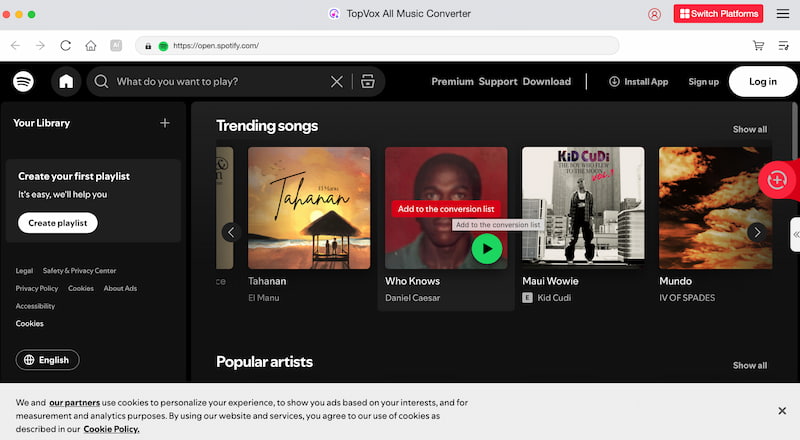Click the URL address field
Viewport: 800px width, 440px height.
pos(377,45)
